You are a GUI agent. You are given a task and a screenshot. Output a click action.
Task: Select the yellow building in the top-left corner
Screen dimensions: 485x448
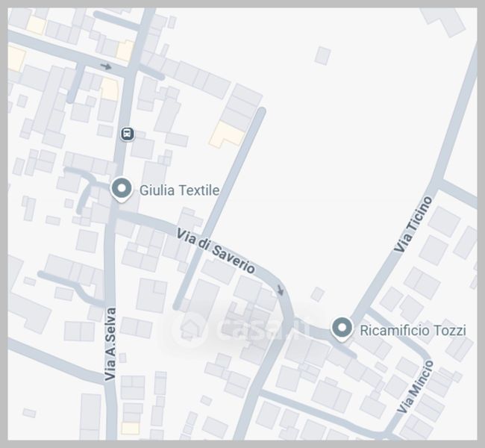coord(37,25)
